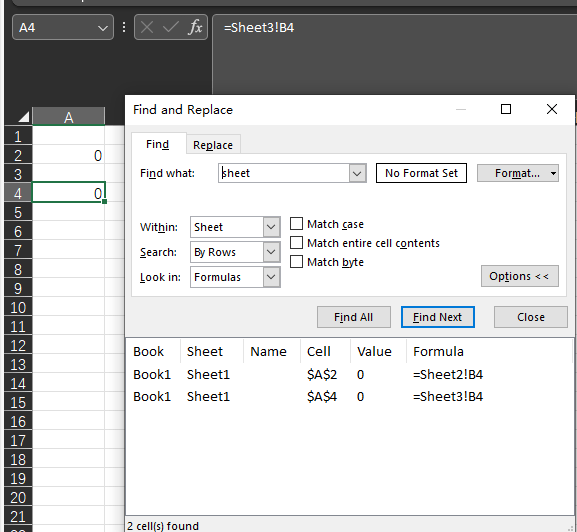Select row 20 header

pos(18,497)
